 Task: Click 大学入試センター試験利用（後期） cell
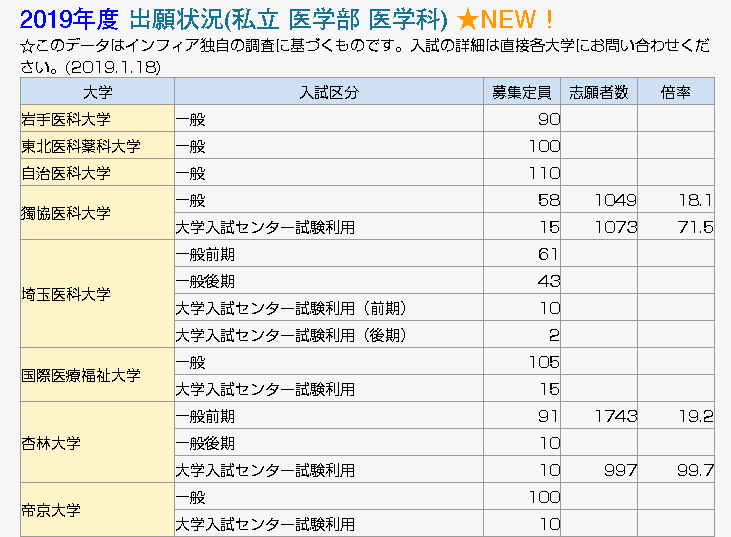(x=329, y=335)
